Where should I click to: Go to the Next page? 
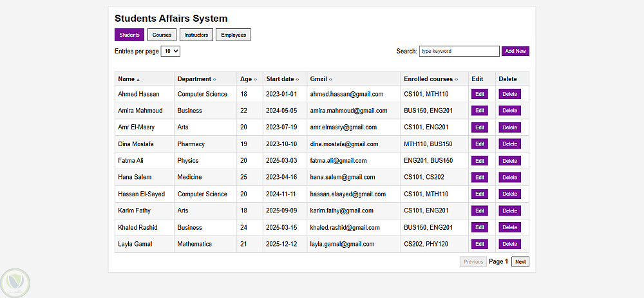point(520,262)
